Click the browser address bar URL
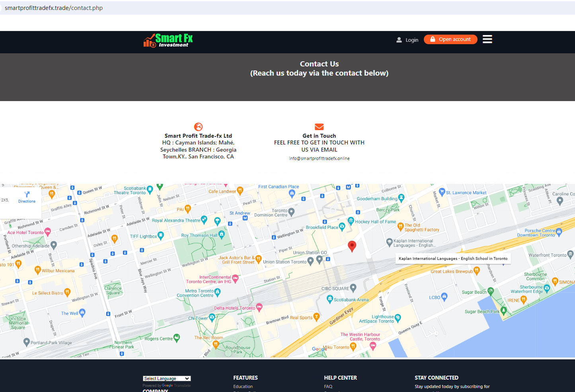The height and width of the screenshot is (392, 575). 54,8
